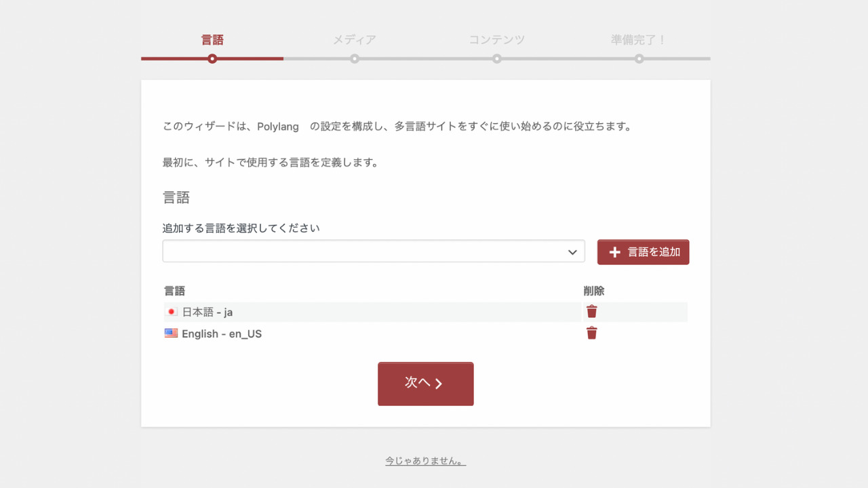Click the 準備完了！ step circle marker
The height and width of the screenshot is (488, 868).
tap(639, 59)
